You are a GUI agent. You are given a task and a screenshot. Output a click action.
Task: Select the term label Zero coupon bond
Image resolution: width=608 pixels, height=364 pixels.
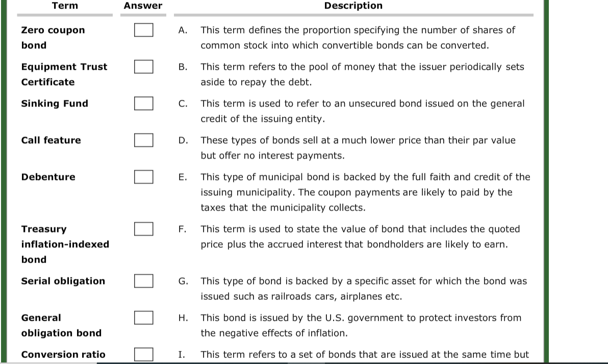coord(53,38)
